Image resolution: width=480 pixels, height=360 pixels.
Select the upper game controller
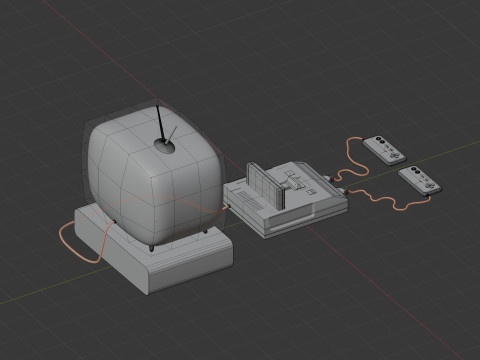click(384, 150)
